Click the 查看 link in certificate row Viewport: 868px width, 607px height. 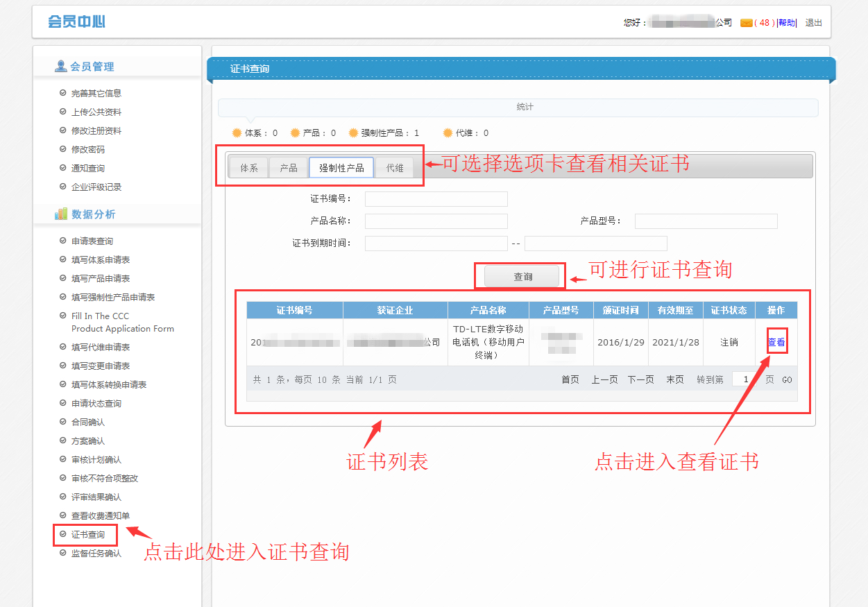776,342
